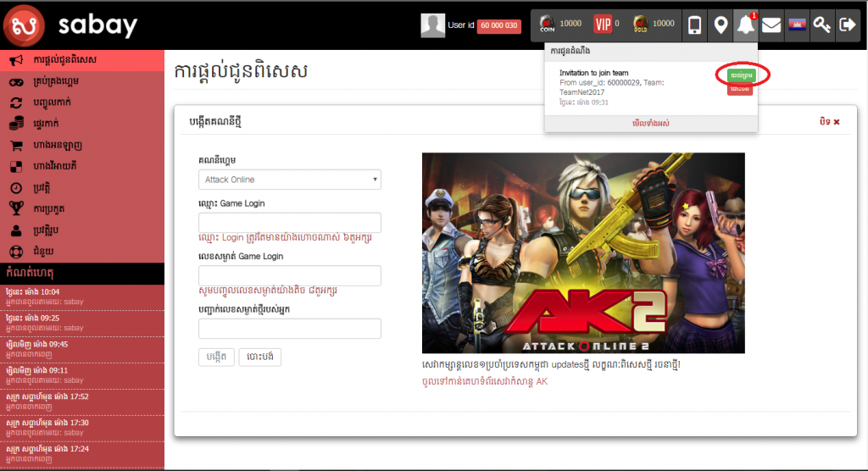
Task: Open the location pin icon
Action: [721, 25]
